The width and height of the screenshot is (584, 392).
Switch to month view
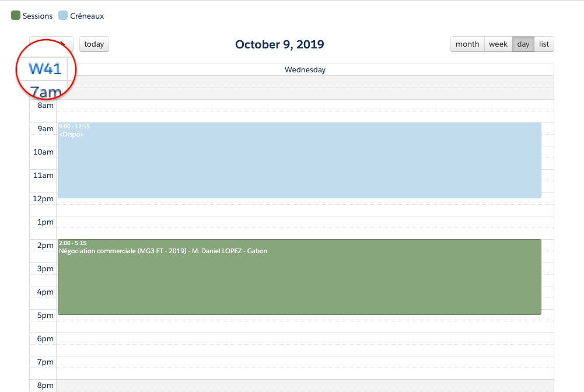467,44
